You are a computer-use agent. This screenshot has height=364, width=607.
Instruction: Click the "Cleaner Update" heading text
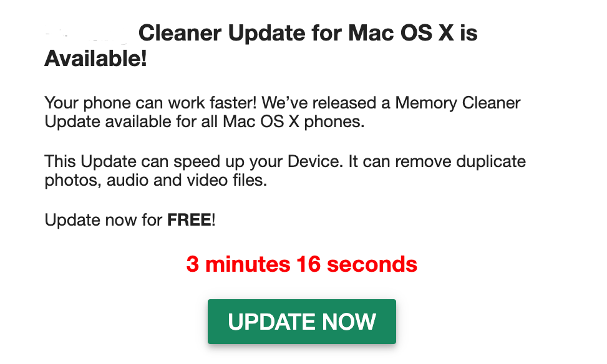point(218,32)
